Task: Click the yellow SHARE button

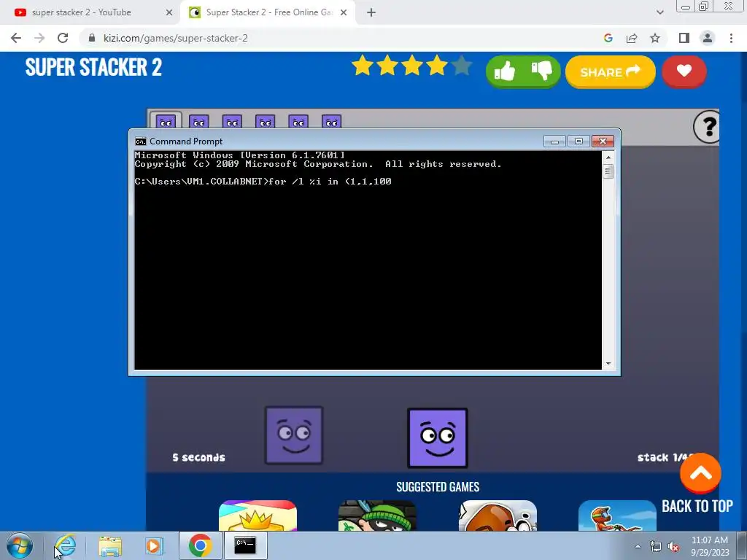Action: click(x=611, y=72)
